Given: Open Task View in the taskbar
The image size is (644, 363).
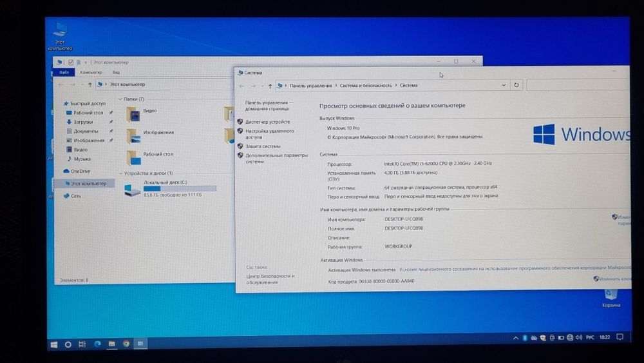Looking at the screenshot, I should click(x=82, y=344).
